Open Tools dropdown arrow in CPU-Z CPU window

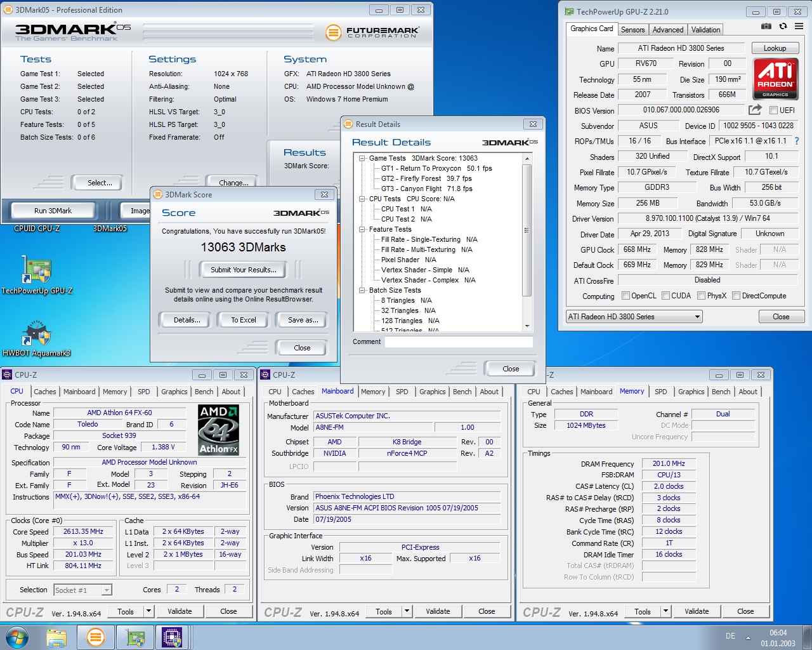(x=148, y=611)
